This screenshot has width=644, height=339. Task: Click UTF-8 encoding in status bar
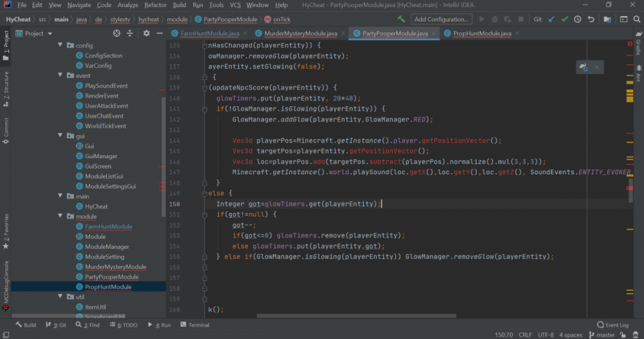coord(546,335)
